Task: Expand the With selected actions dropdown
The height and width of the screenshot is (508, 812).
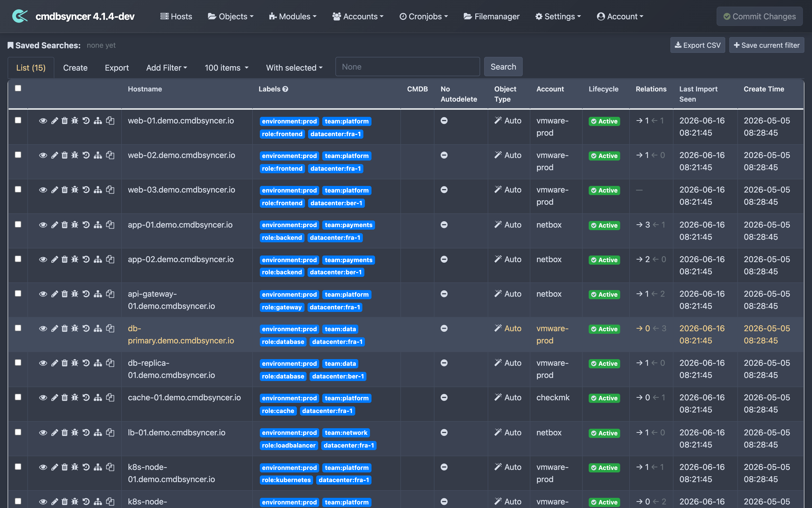Action: click(x=294, y=68)
